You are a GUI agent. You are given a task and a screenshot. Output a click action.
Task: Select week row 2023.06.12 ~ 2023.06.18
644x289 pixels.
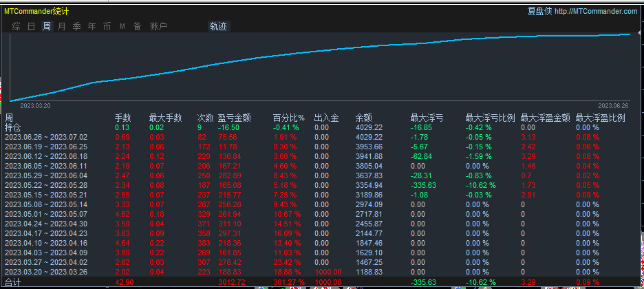(x=321, y=156)
